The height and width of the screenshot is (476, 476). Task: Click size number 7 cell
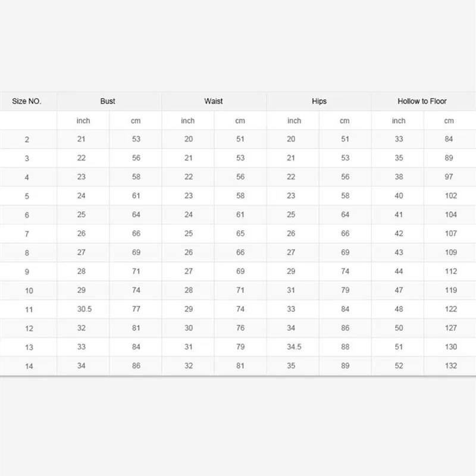(27, 234)
